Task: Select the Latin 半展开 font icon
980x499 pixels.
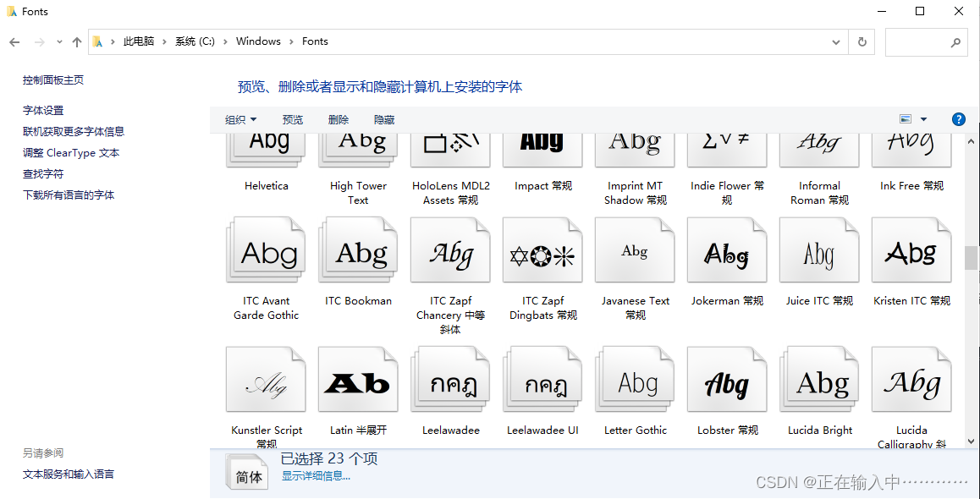Action: pyautogui.click(x=358, y=380)
